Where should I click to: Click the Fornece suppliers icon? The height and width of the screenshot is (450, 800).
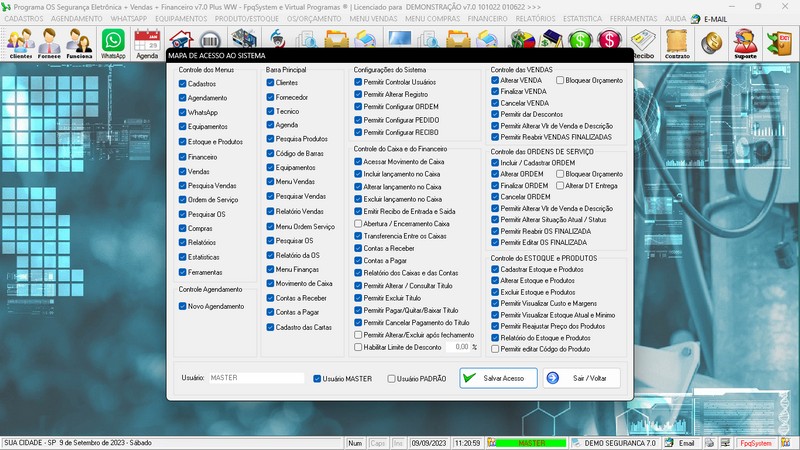(50, 43)
